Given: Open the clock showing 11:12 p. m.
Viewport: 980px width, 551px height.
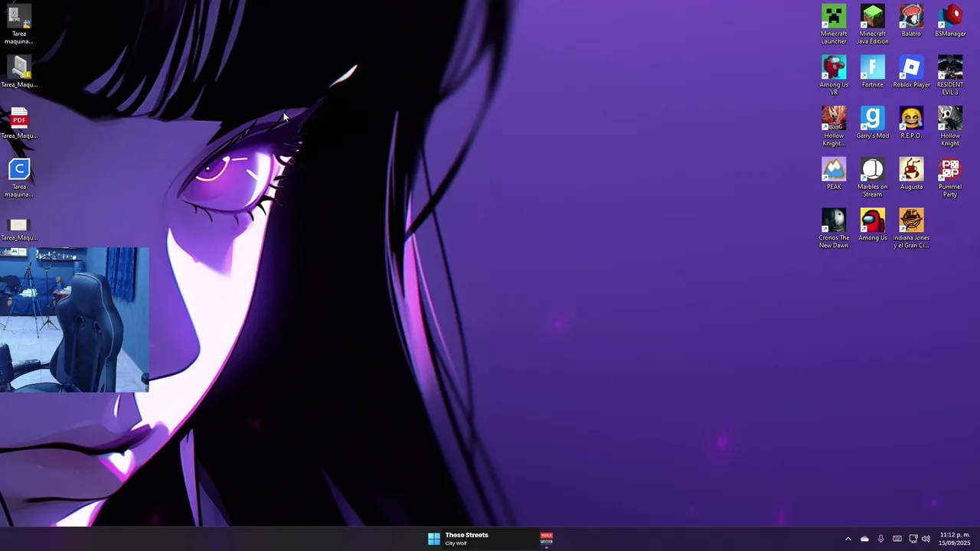Looking at the screenshot, I should [x=955, y=539].
